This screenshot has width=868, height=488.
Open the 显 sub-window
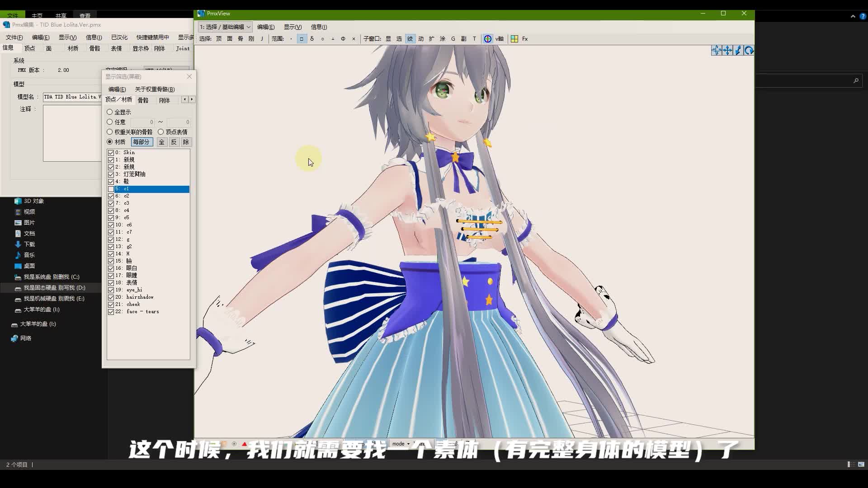388,39
